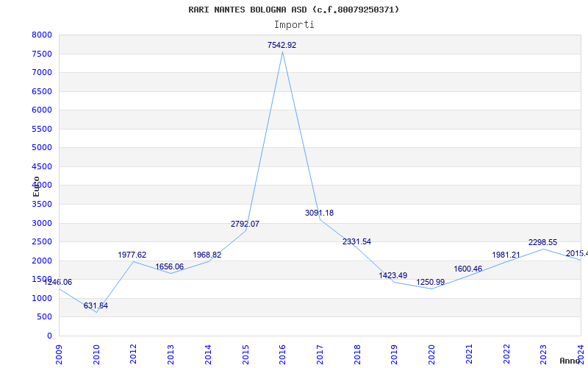Click the 7542.92 peak value label
Image resolution: width=588 pixels, height=368 pixels.
pos(282,45)
